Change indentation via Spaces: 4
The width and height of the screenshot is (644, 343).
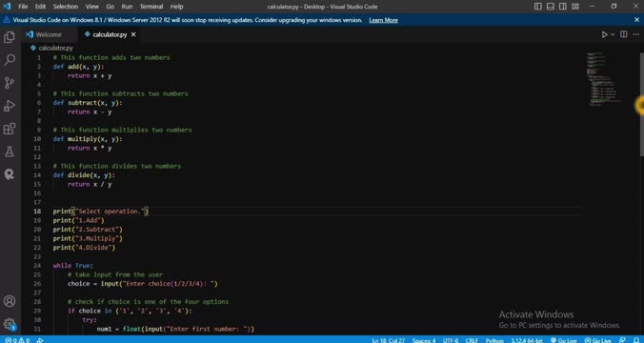pos(424,340)
